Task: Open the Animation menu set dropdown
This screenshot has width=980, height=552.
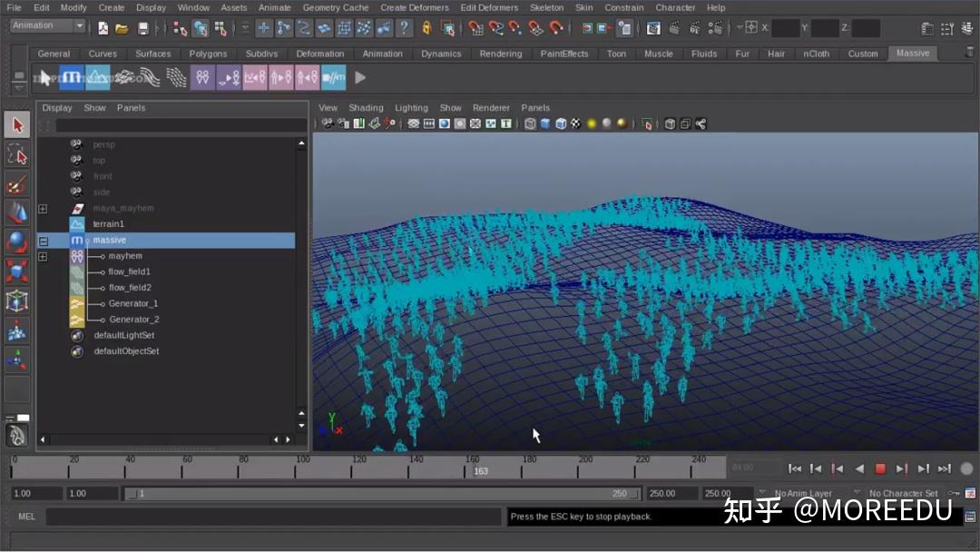Action: pos(47,26)
